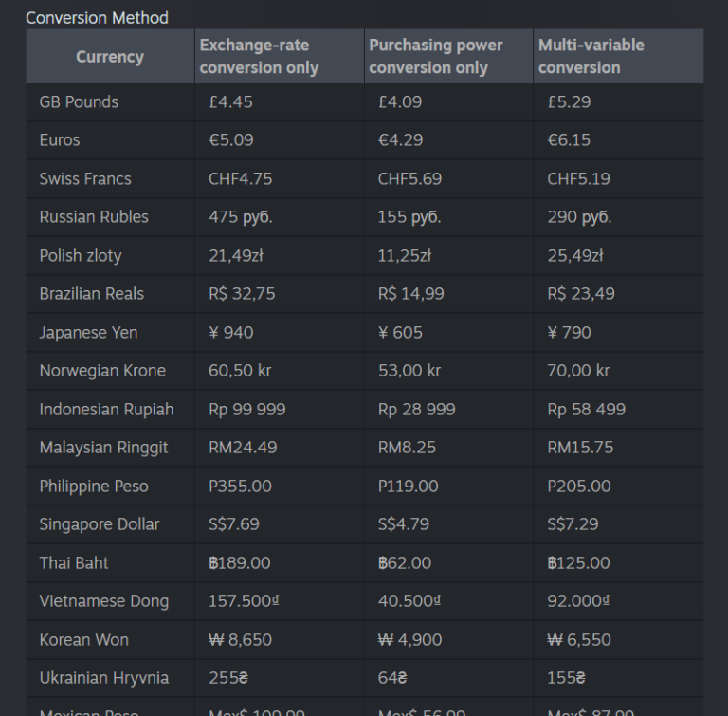Click the Brazilian Reals row label
The image size is (728, 716).
(x=92, y=294)
